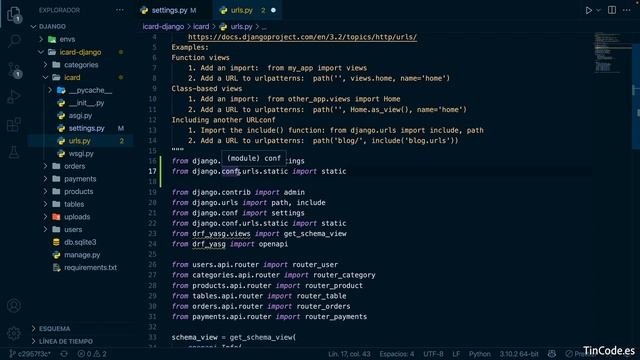
Task: Click icard breadcrumb segment
Action: 201,27
